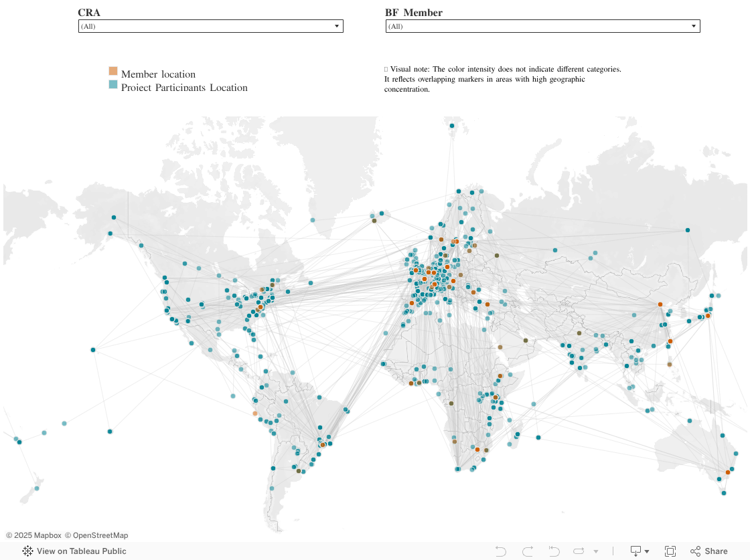Open the Mapbox attribution link

coord(33,536)
